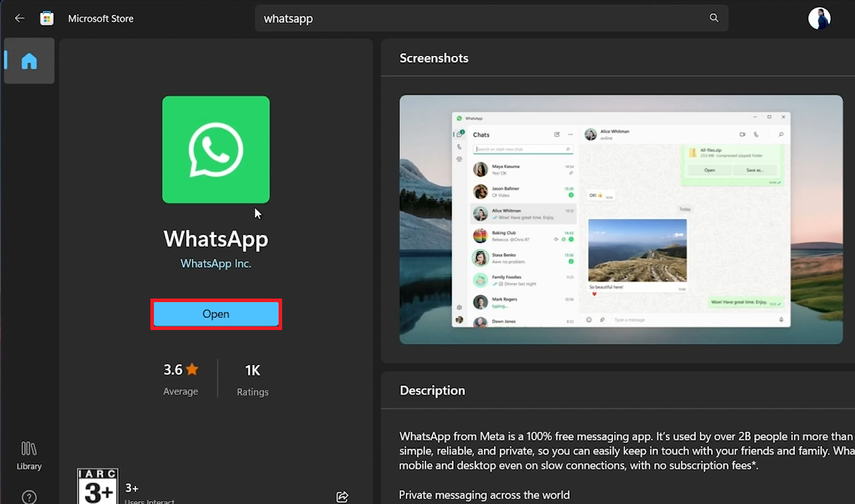Click the green WhatsApp app icon

tap(216, 150)
